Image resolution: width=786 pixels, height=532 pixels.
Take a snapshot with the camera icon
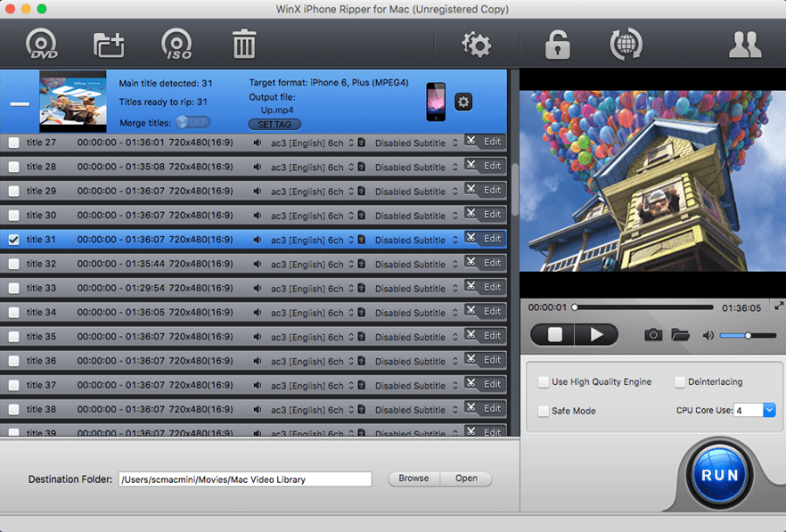(x=653, y=334)
